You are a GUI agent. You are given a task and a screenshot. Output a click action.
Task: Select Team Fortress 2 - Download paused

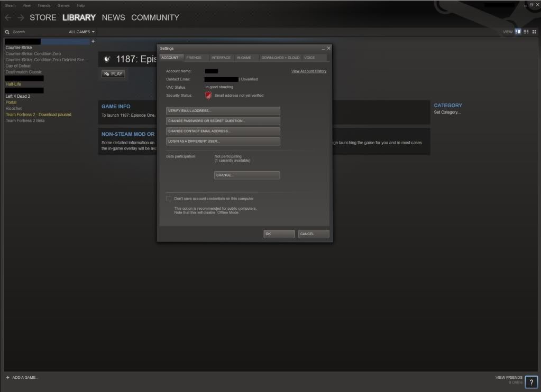38,115
